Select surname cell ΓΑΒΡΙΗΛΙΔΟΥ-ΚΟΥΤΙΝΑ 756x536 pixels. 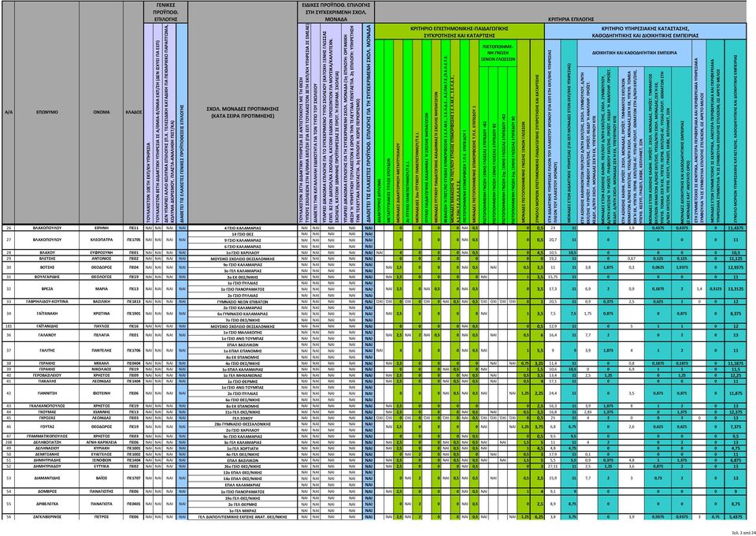[x=46, y=301]
